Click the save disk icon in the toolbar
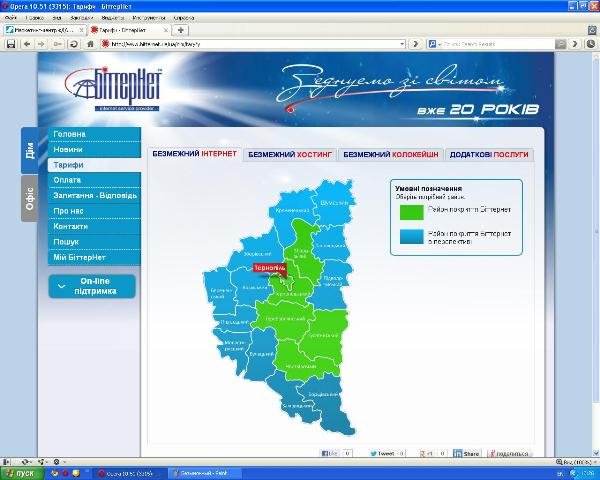 point(11,44)
